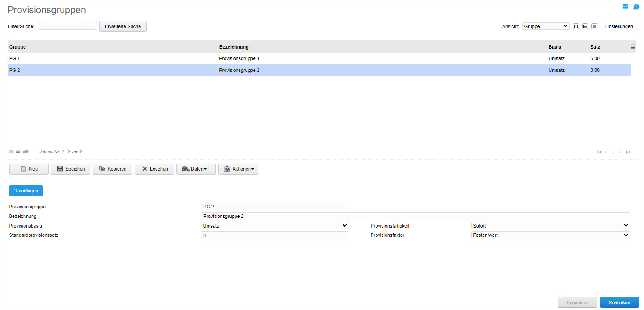Go to last page of records
This screenshot has height=310, width=644.
(628, 152)
